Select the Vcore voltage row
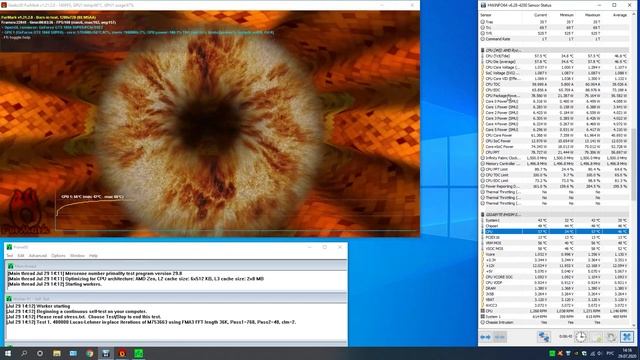 point(555,254)
